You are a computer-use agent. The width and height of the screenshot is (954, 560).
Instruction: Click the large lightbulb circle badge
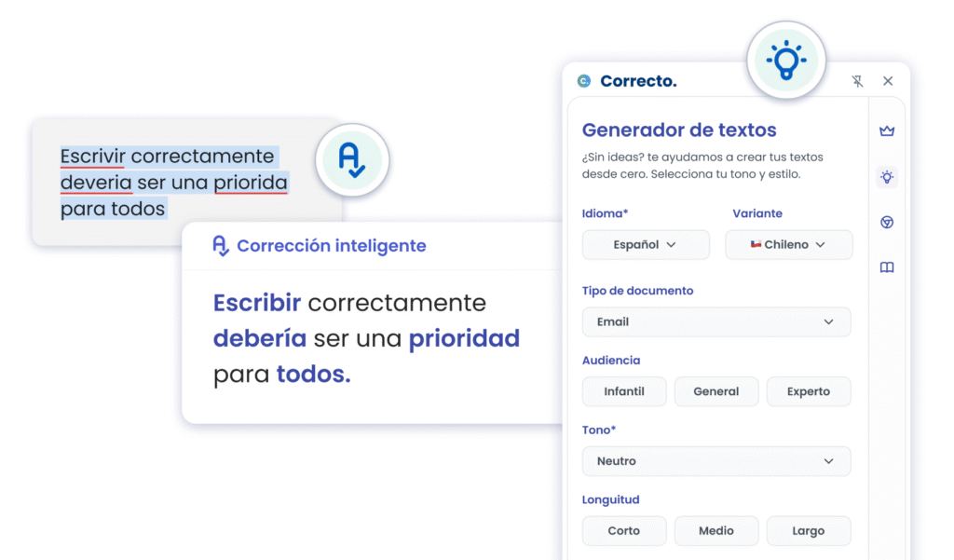[x=786, y=61]
